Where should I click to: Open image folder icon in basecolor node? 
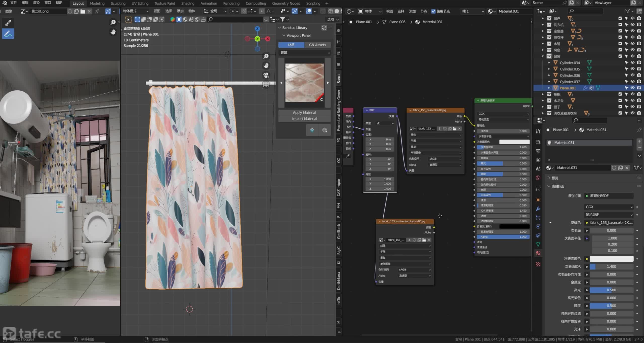coord(455,129)
